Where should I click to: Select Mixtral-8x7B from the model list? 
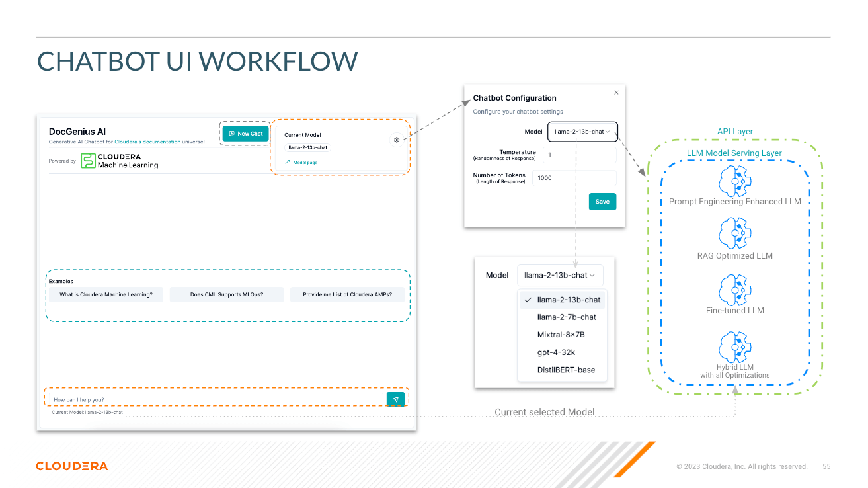tap(562, 335)
